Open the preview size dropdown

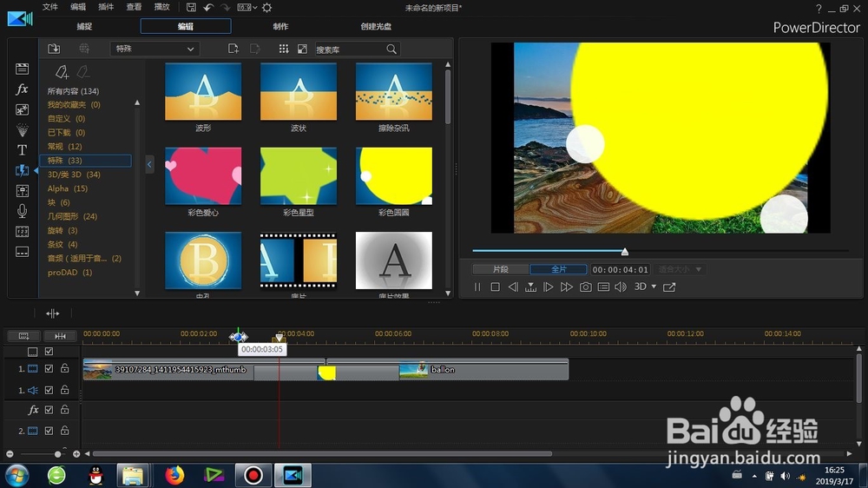coord(680,269)
